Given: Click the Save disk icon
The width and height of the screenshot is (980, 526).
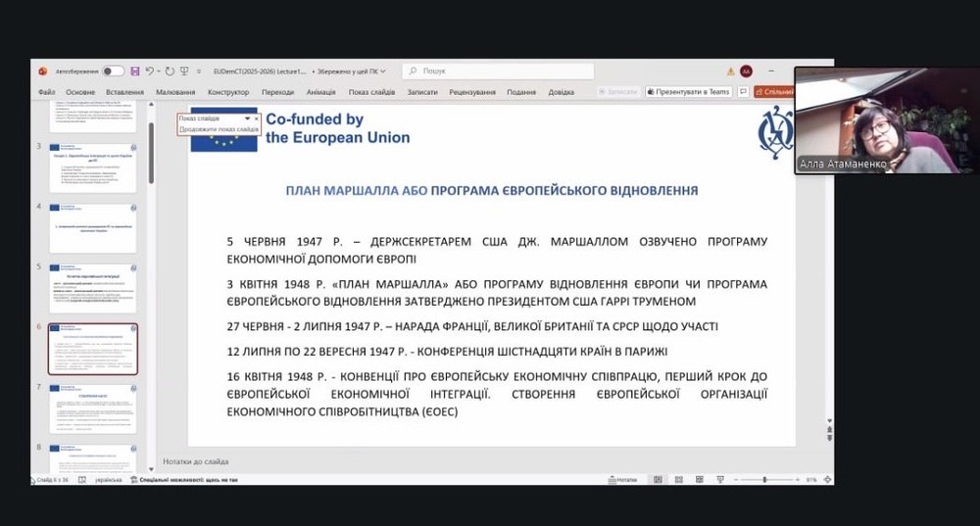Looking at the screenshot, I should point(135,72).
